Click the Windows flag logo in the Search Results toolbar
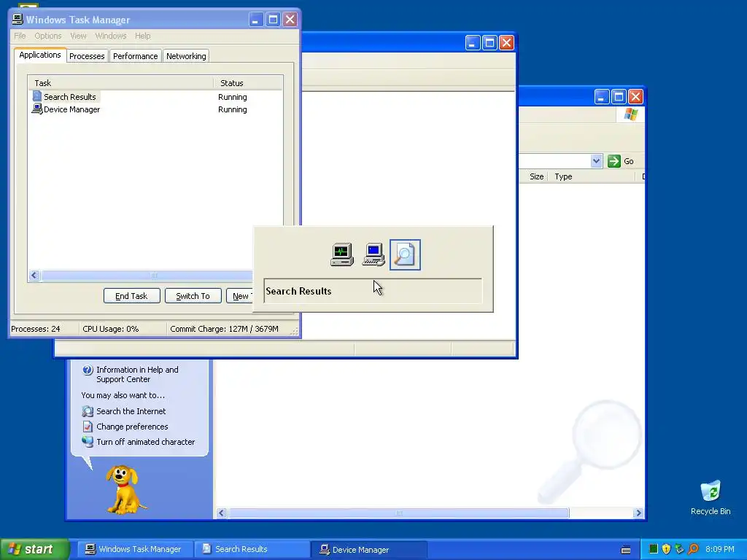This screenshot has width=747, height=560. (631, 114)
